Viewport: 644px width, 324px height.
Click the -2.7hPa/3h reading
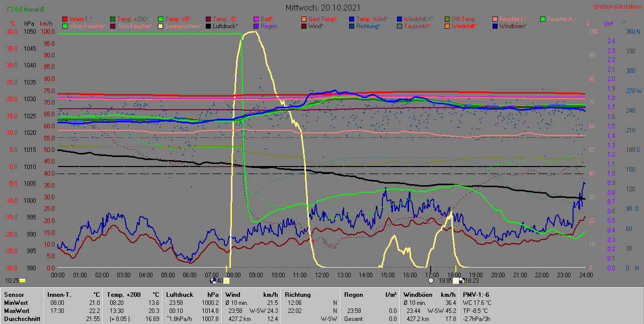click(477, 319)
